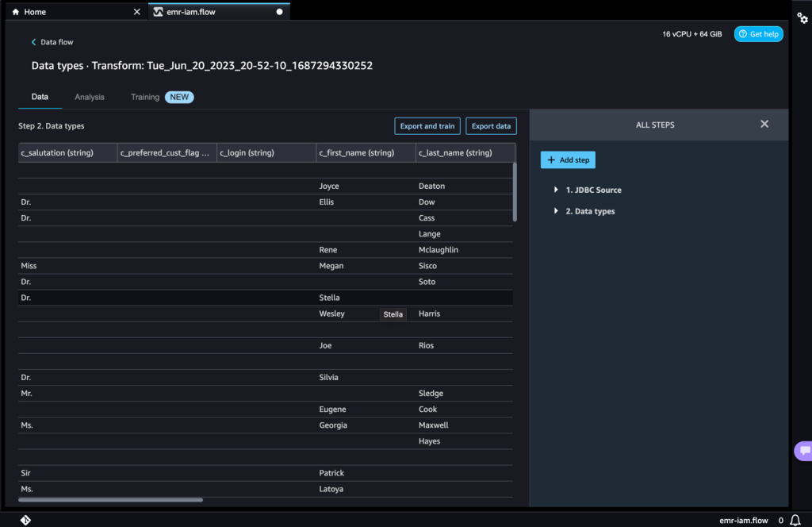
Task: Click the Mr. salutation cell
Action: click(68, 394)
